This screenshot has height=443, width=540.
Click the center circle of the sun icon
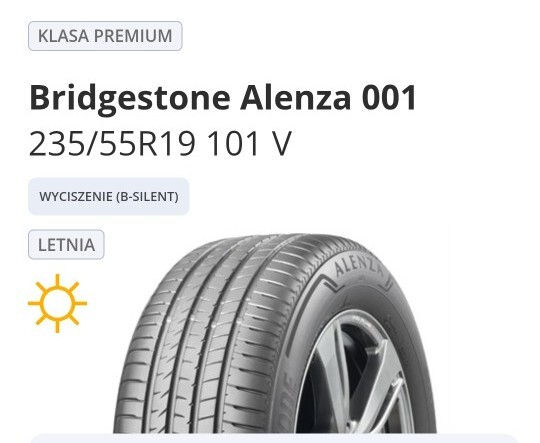tap(58, 303)
